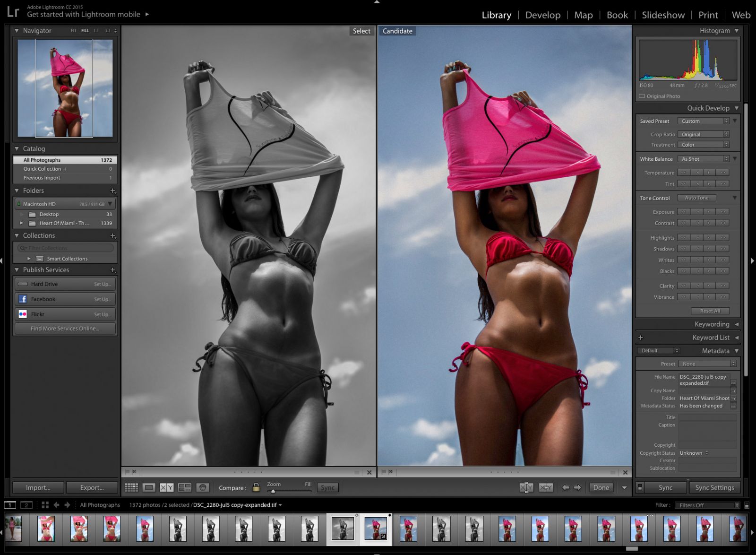This screenshot has width=756, height=555.
Task: Toggle the flag on the Candidate image
Action: pos(385,472)
